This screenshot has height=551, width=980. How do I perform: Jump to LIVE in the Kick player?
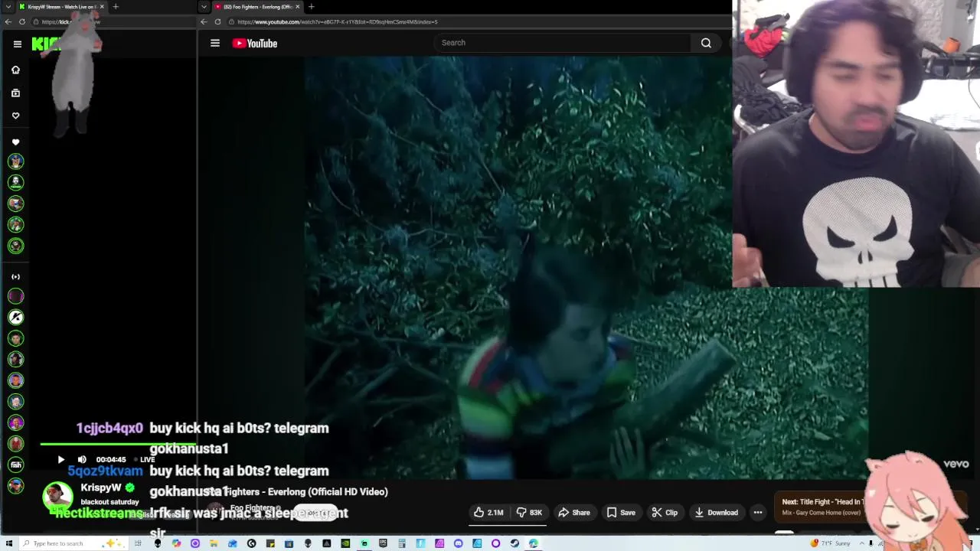pos(145,460)
